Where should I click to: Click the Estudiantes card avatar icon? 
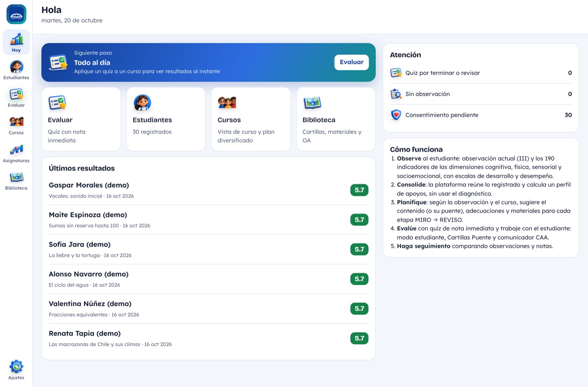142,103
